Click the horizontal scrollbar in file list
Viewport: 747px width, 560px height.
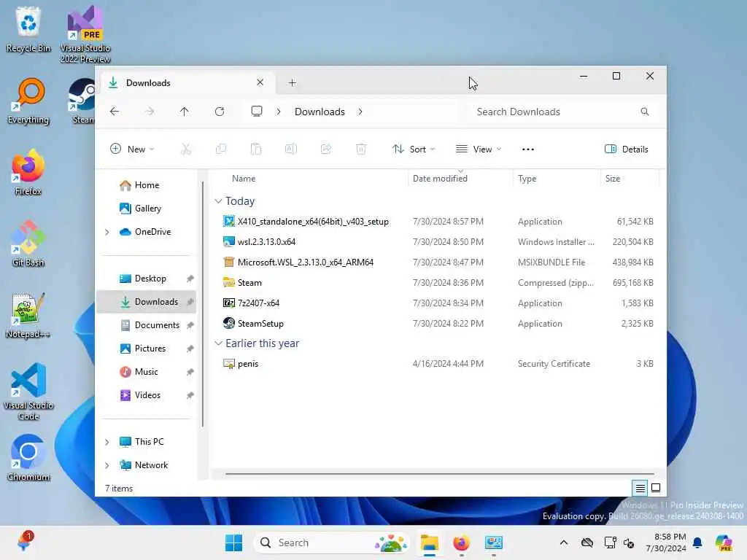pos(440,474)
